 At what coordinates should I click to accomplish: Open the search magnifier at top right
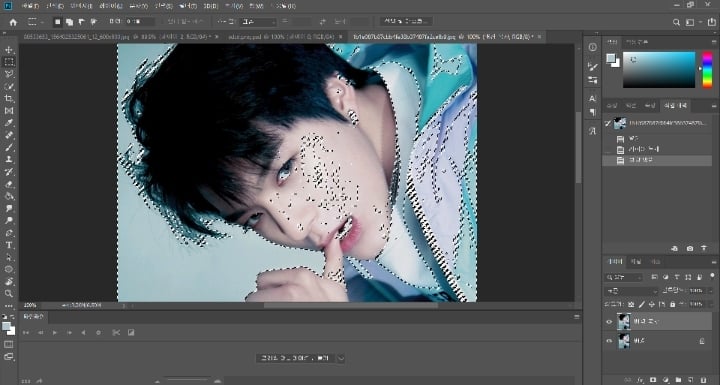coord(676,22)
